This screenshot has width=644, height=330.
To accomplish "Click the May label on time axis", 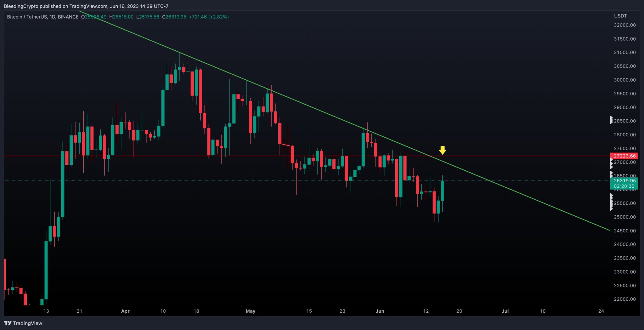I will point(251,311).
